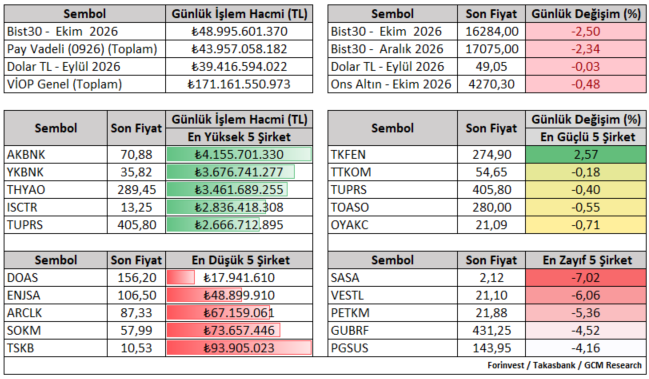The image size is (649, 379).
Task: Click the 'En Düşük 5 Şirket' header
Action: coord(239,260)
